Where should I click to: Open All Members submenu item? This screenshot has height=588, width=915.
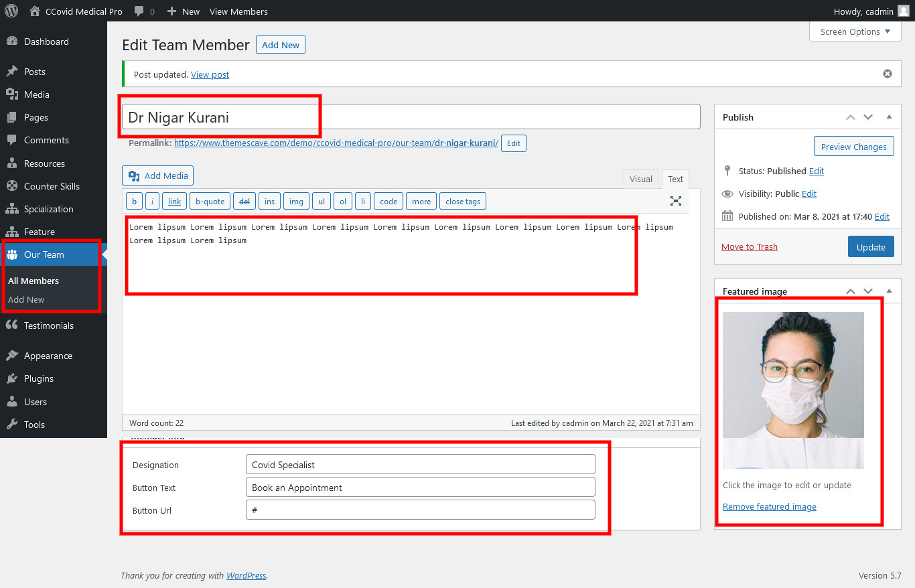coord(33,281)
